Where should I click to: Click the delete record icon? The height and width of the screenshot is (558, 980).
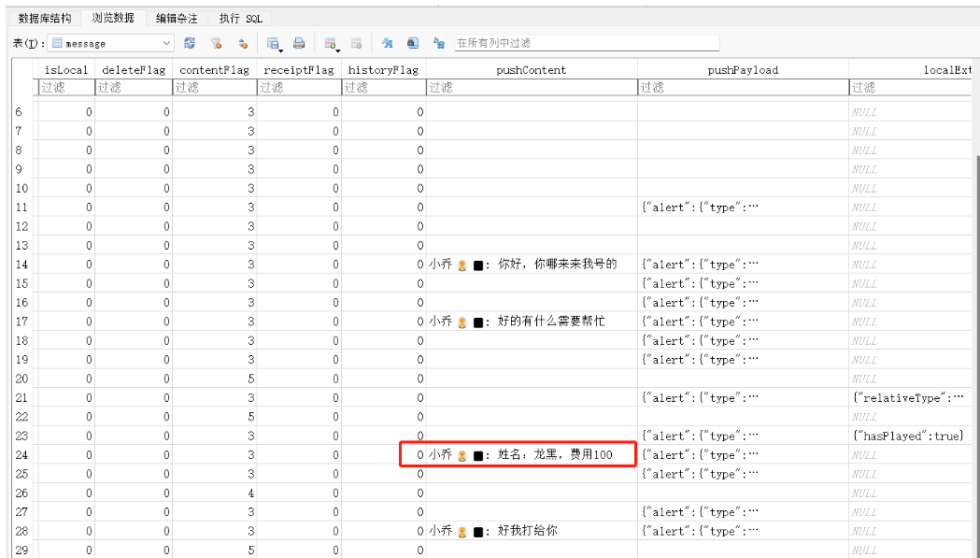[x=356, y=43]
